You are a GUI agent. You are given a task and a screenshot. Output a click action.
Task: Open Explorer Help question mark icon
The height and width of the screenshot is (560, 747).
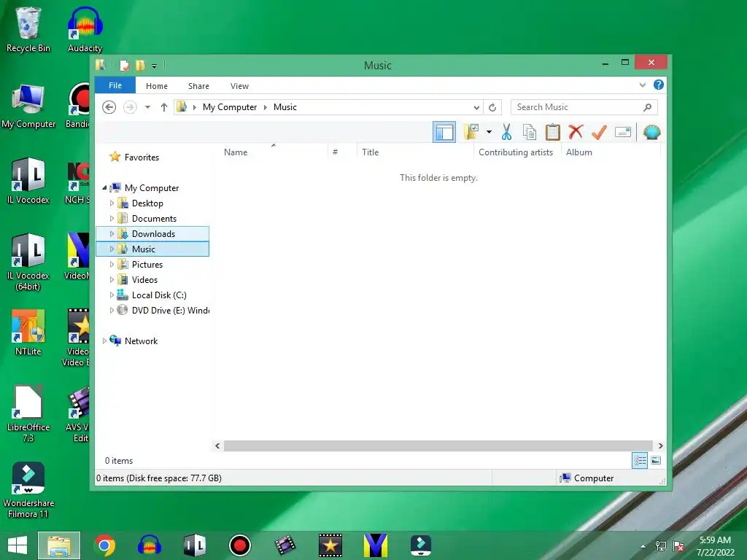659,85
